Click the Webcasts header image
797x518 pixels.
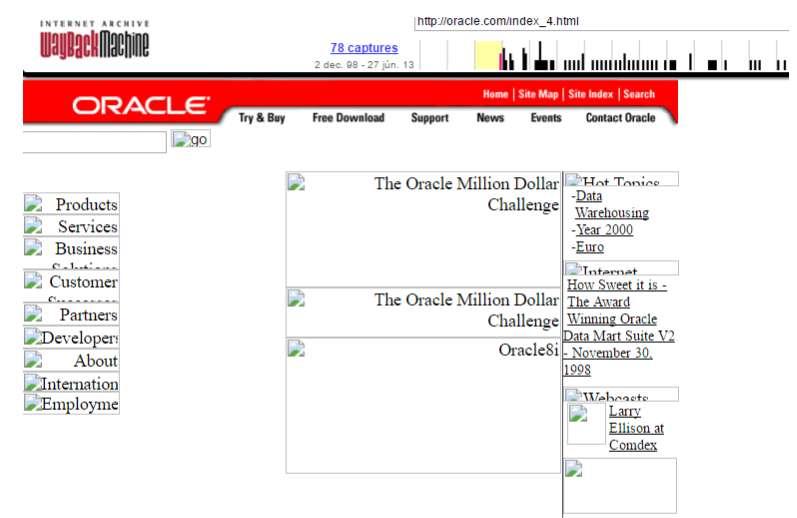pos(621,394)
